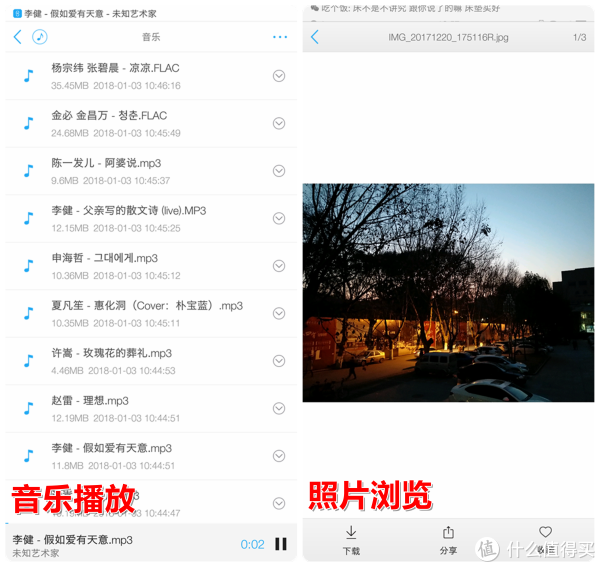600x567 pixels.
Task: Expand options for 陈一发儿 - 阿婆说.mp3
Action: coord(279,171)
